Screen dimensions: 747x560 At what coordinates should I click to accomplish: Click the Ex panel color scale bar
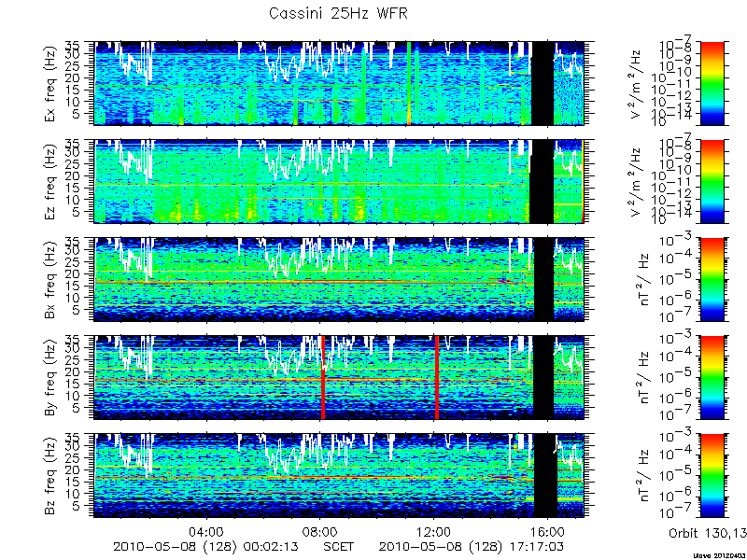coord(712,83)
